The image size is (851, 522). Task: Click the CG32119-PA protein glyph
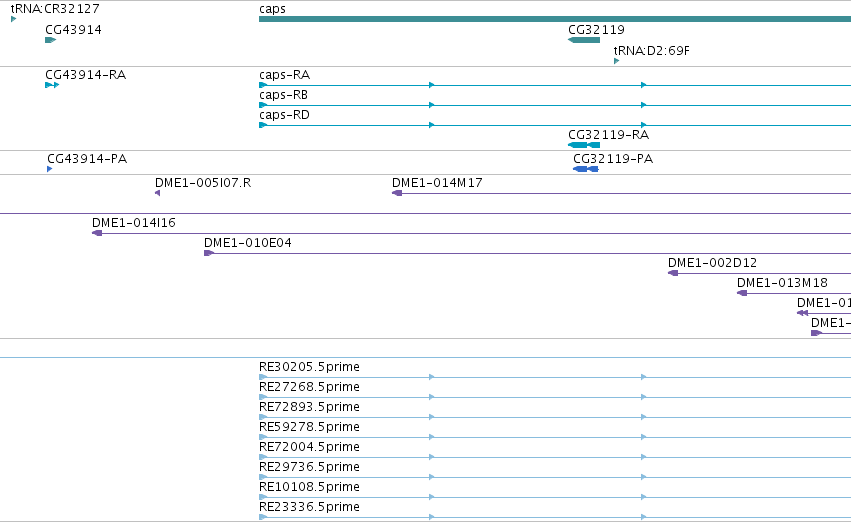tap(586, 169)
